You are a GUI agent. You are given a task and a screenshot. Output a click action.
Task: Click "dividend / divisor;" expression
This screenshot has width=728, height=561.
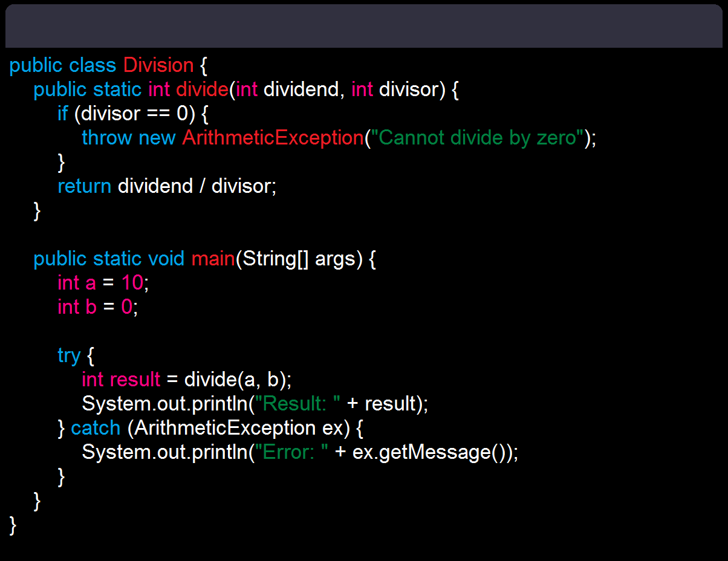tap(197, 186)
